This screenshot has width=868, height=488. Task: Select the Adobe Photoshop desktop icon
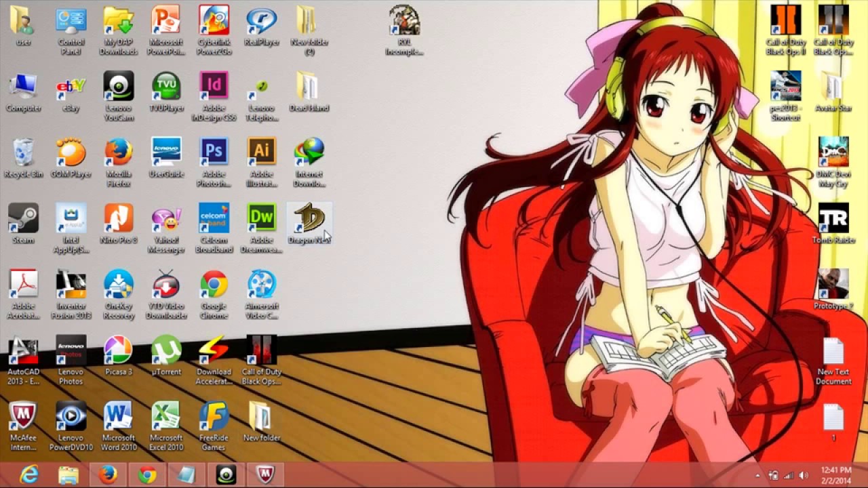coord(214,163)
